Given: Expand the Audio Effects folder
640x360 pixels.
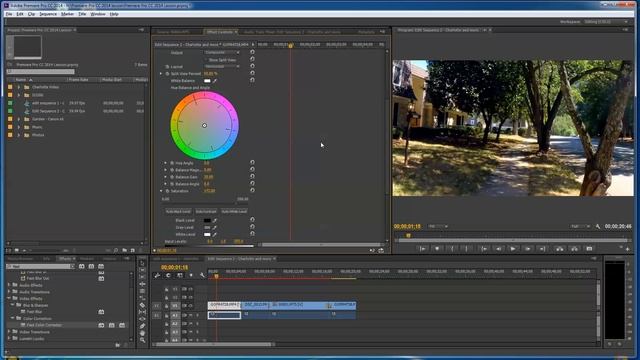Looking at the screenshot, I should tap(9, 285).
